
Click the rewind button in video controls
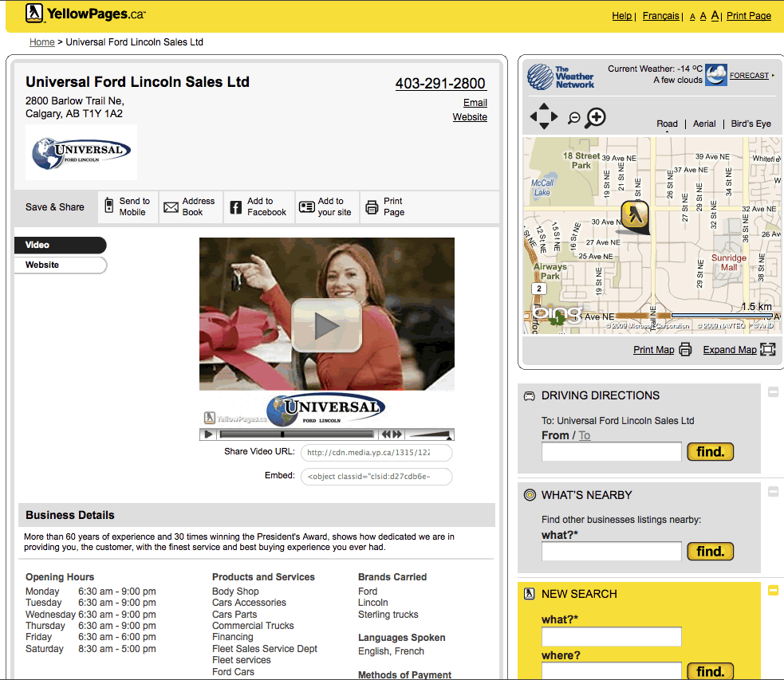click(x=386, y=434)
